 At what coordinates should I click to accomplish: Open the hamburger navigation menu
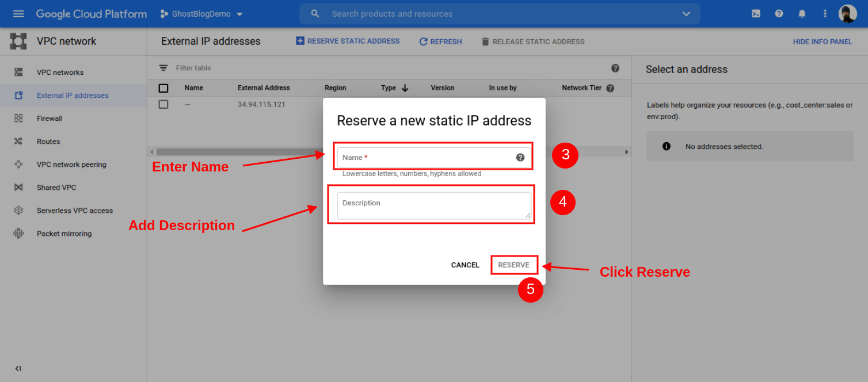18,14
